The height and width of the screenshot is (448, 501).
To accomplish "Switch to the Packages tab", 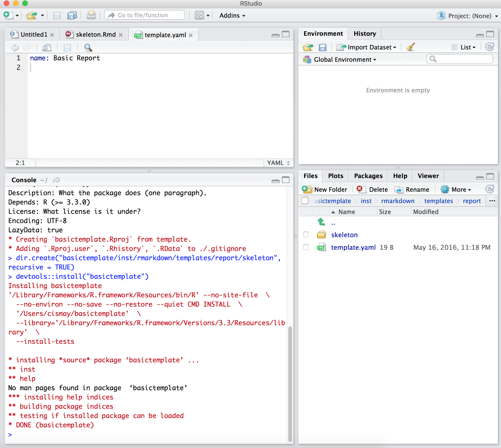I will click(x=368, y=176).
